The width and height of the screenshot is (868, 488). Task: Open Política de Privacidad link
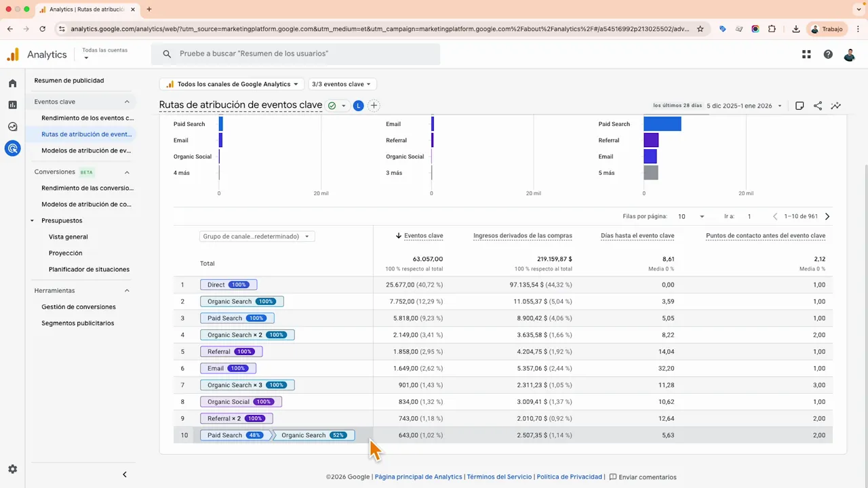pyautogui.click(x=570, y=477)
